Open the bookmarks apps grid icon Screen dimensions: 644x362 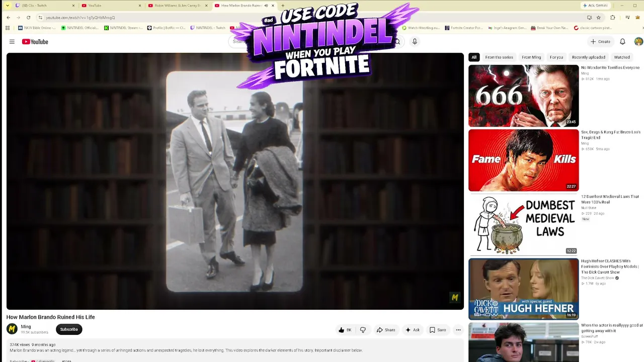[x=8, y=28]
